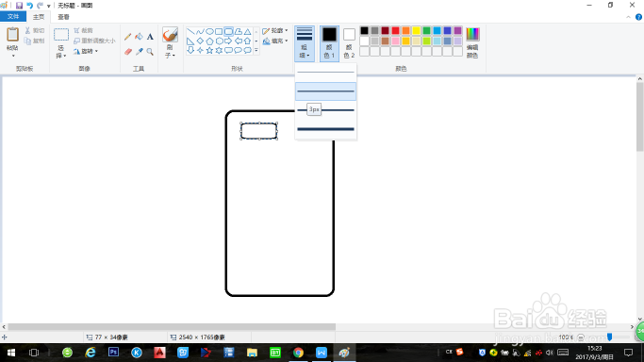Pick the yellow color swatch
644x362 pixels.
(416, 31)
